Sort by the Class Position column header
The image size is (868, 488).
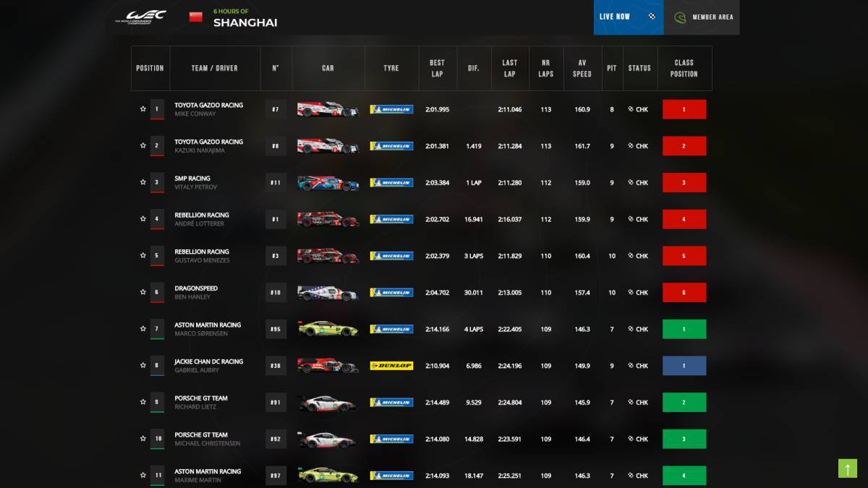click(x=684, y=68)
